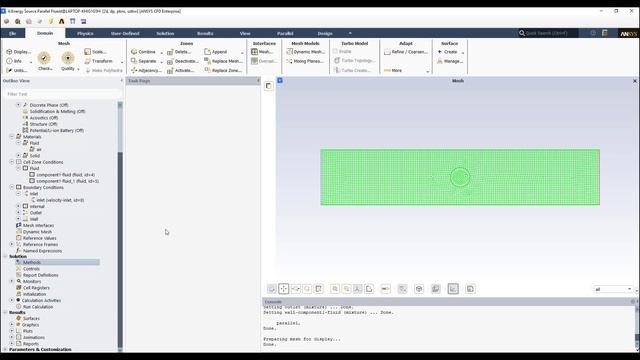Image resolution: width=640 pixels, height=360 pixels.
Task: Select Cell Registers tree item
Action: (36, 288)
